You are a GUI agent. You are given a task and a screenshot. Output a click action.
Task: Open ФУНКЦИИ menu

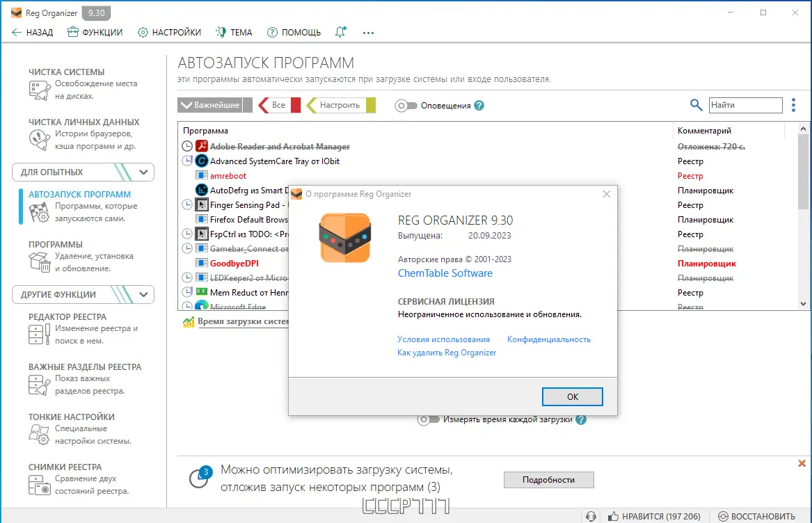click(95, 32)
